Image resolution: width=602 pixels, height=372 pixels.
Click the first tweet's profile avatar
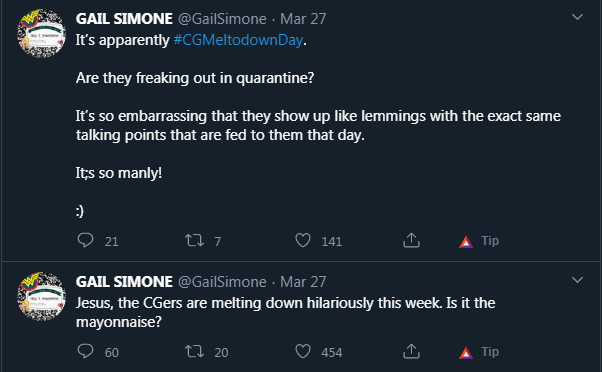tap(41, 33)
